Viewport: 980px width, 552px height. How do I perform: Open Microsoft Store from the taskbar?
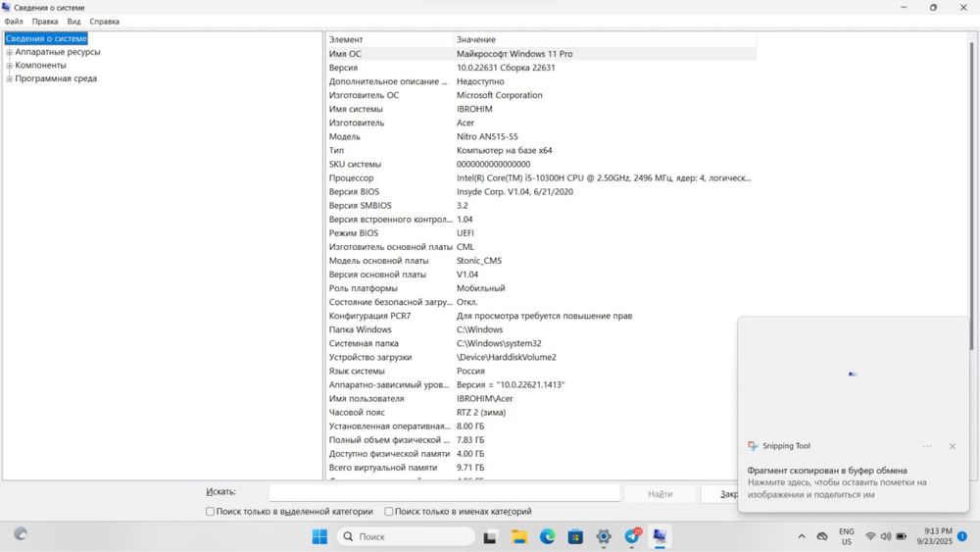pos(575,536)
